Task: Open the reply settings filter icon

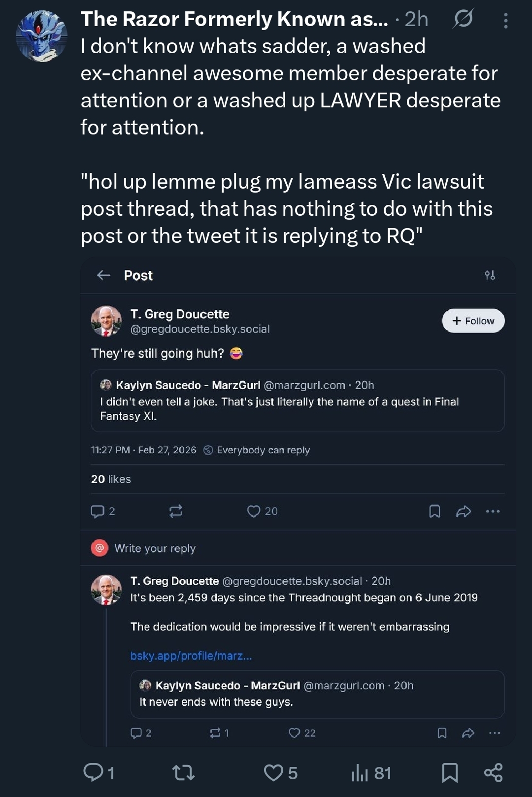Action: pos(490,275)
